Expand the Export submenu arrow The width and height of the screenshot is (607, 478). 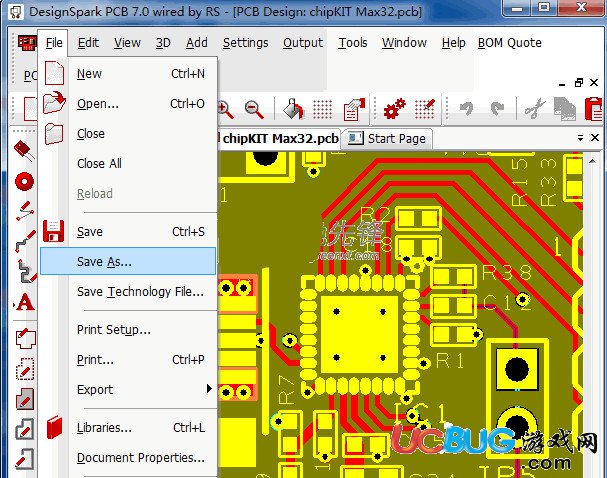209,389
